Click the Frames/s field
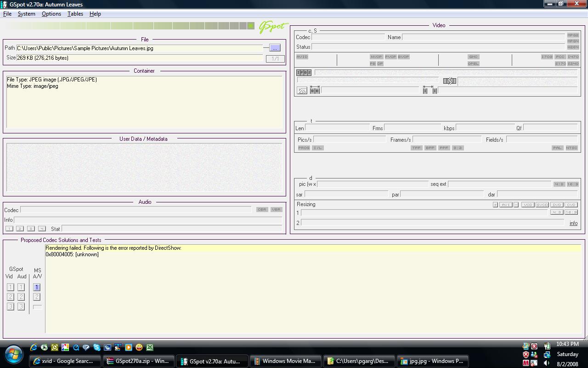 pos(447,139)
